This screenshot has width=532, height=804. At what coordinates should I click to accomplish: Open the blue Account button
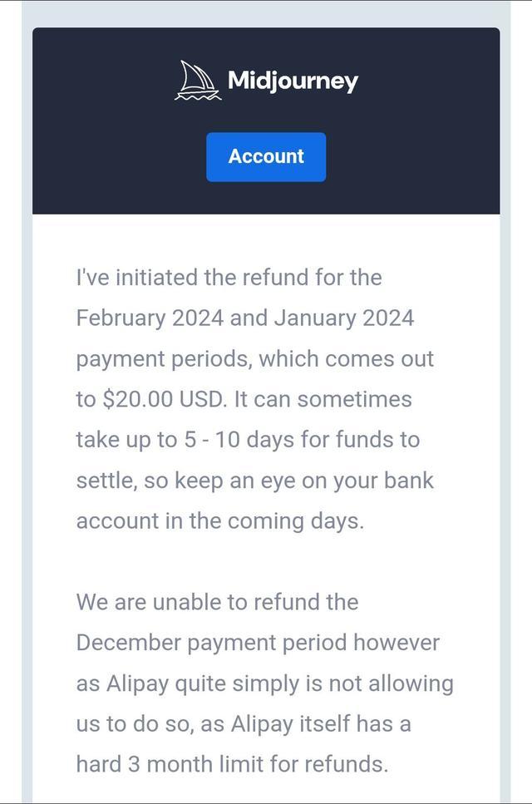(x=266, y=156)
